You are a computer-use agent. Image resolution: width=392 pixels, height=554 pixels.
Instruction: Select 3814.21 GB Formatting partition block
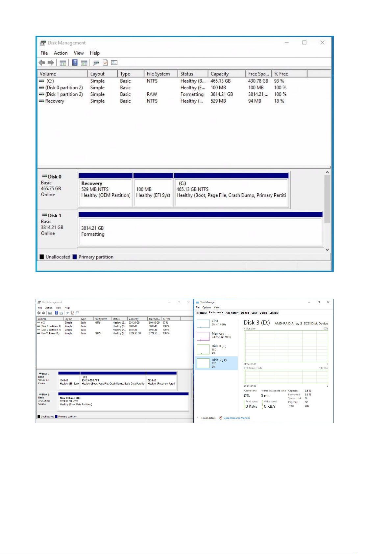(201, 229)
